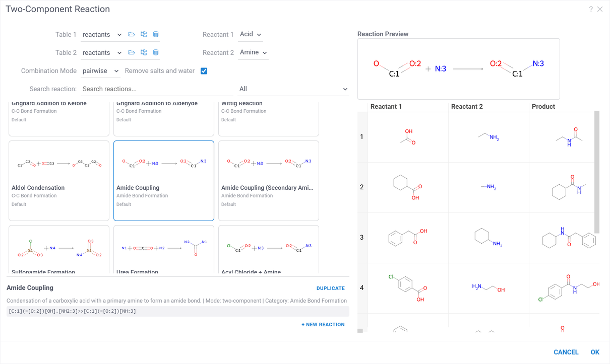The image size is (610, 364).
Task: Click methylamine structure in row 2
Action: tap(489, 187)
